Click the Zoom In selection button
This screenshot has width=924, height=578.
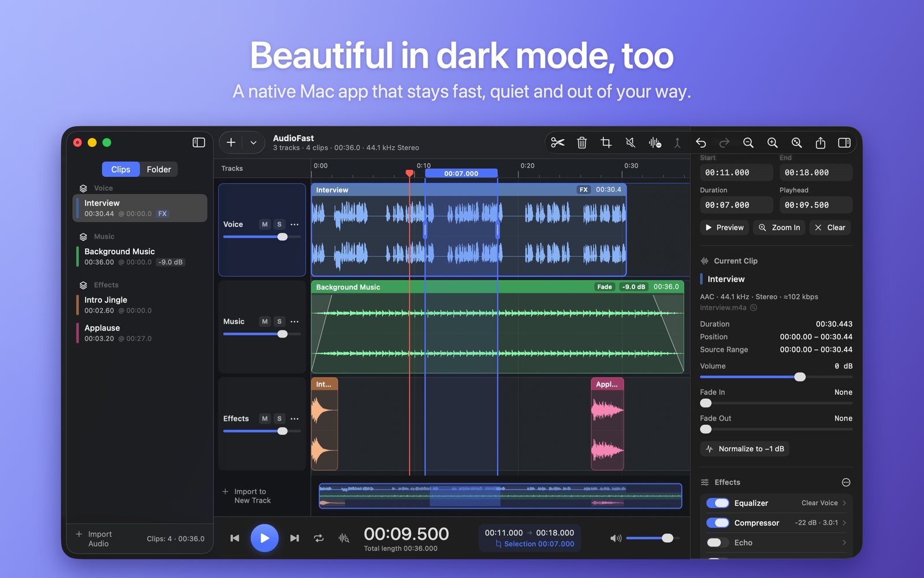[x=780, y=228]
